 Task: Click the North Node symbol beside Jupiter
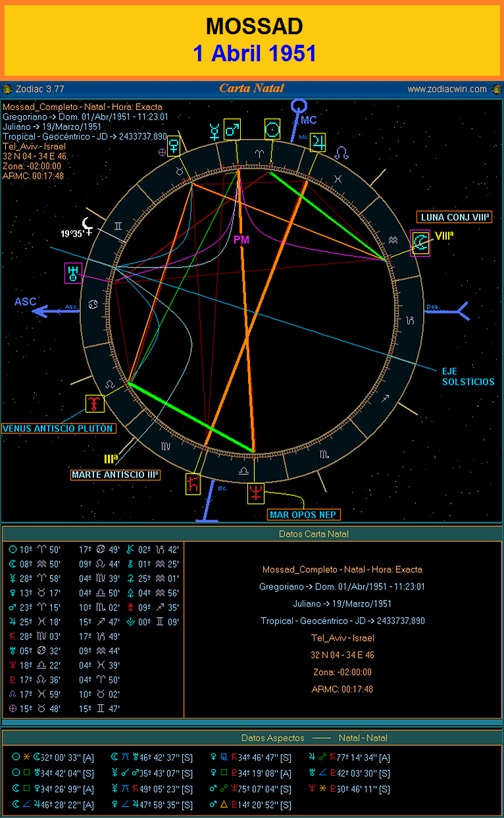342,153
